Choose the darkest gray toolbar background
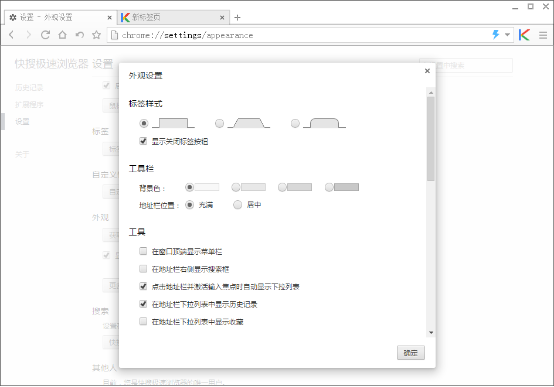This screenshot has width=554, height=387. [x=329, y=187]
